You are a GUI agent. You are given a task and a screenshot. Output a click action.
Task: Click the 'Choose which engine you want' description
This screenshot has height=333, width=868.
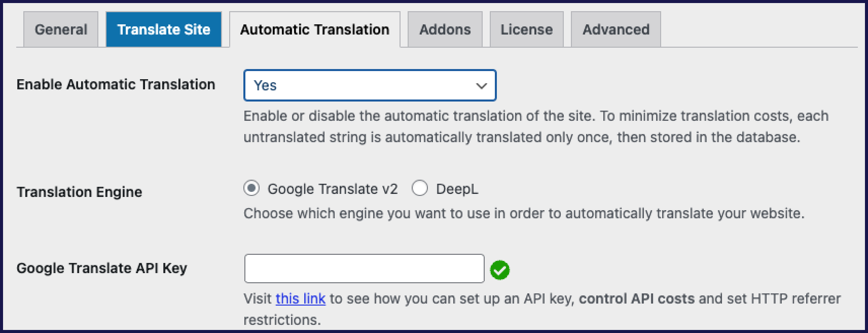(x=524, y=213)
